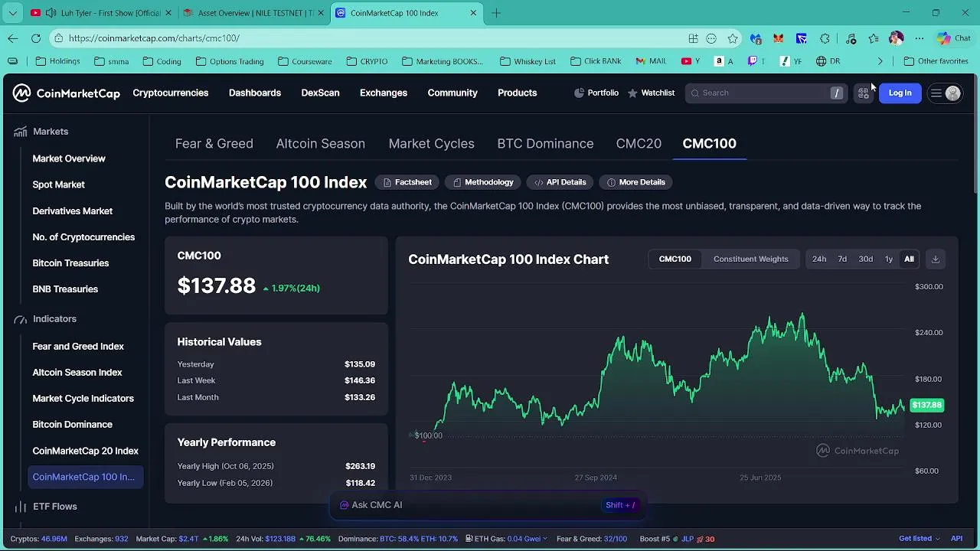Open browser Settings and more menu
Screen dimensions: 980x551
pyautogui.click(x=920, y=38)
